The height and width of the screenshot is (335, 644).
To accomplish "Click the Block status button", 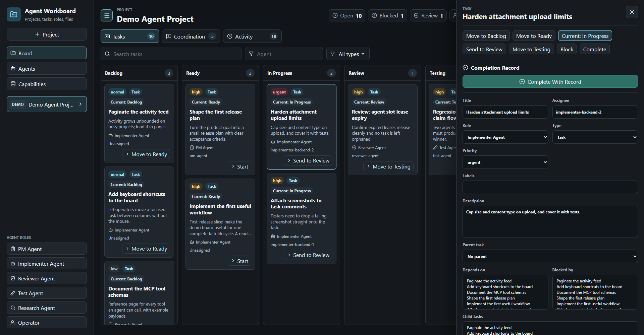I will pyautogui.click(x=567, y=49).
